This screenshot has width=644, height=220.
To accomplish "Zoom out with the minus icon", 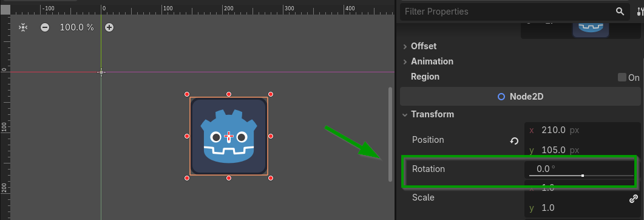I will pos(45,27).
